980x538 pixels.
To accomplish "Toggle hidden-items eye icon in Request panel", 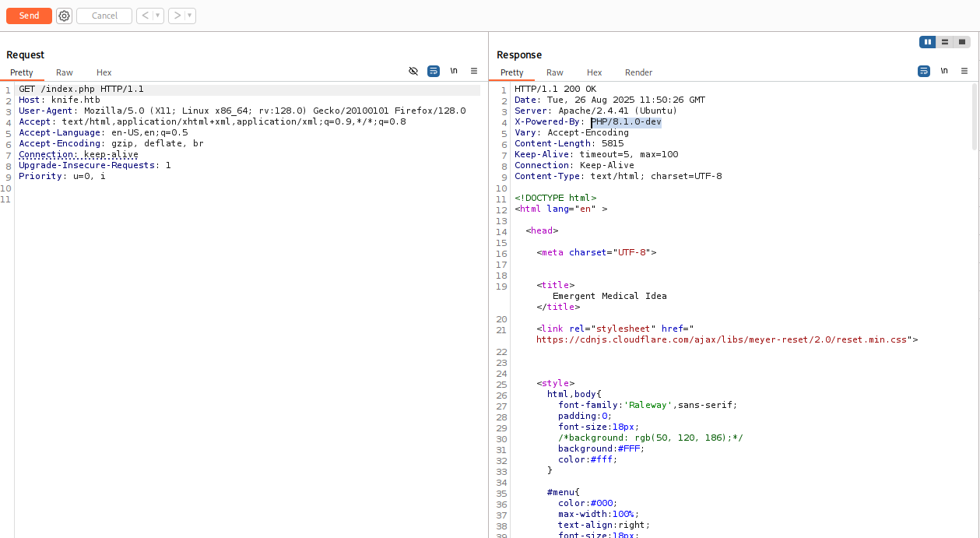I will click(x=413, y=71).
